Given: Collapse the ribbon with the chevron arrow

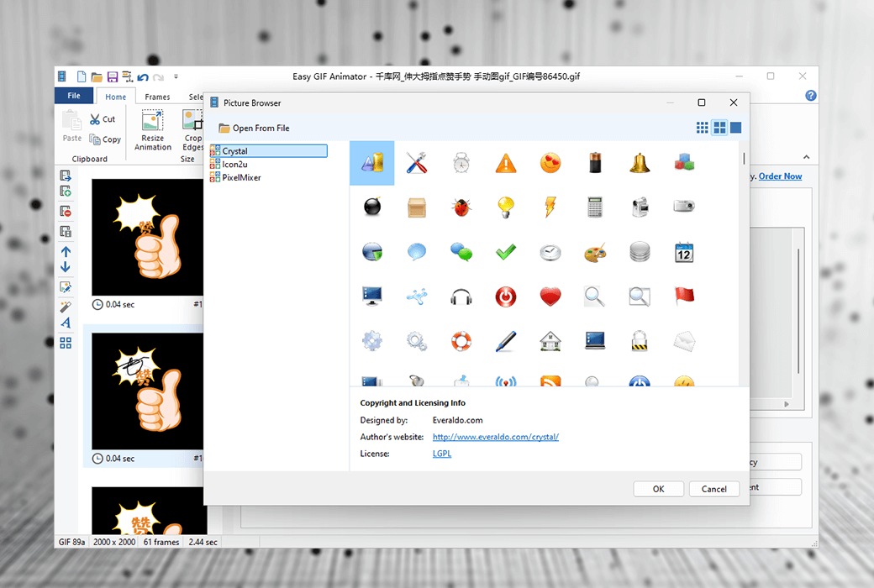Looking at the screenshot, I should point(806,156).
